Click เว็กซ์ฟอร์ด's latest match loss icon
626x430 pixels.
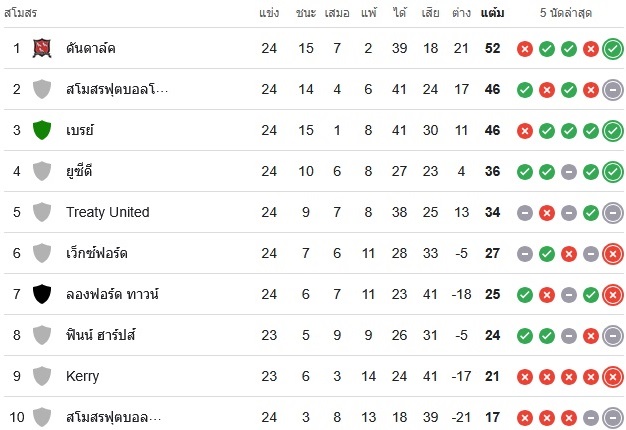tap(613, 254)
